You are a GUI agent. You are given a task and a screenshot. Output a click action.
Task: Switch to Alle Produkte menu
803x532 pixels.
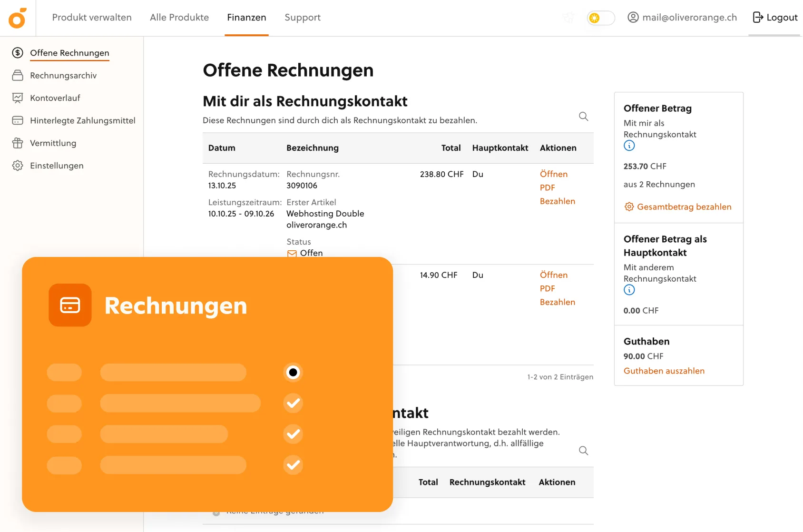coord(179,18)
